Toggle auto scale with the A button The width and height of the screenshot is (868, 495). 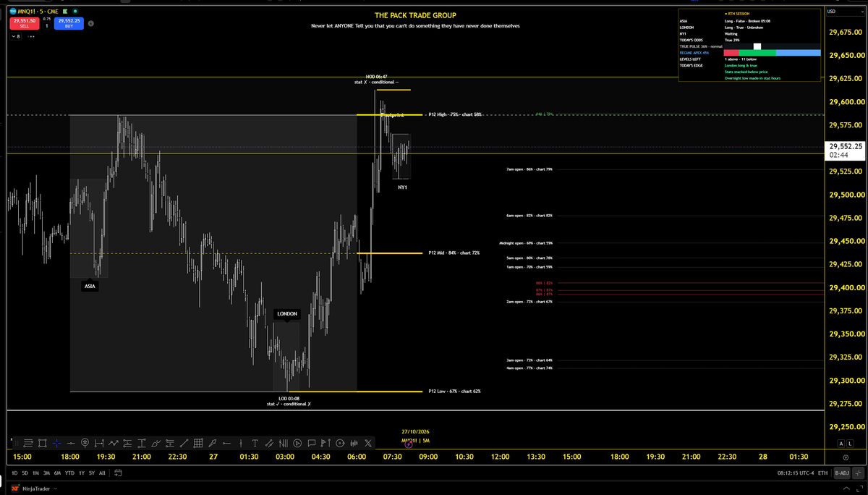point(841,444)
